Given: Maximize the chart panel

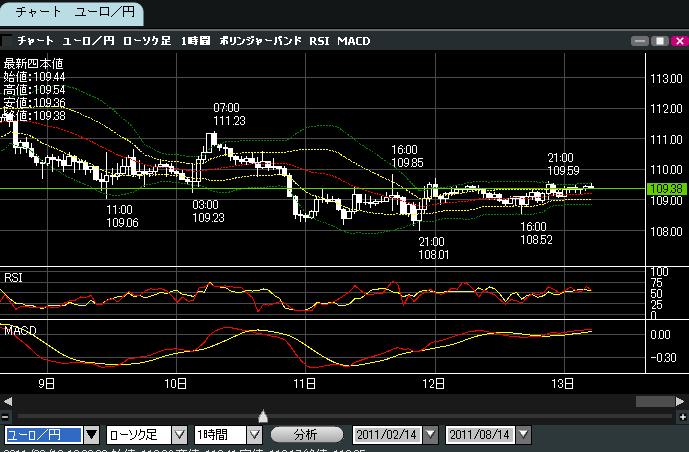Looking at the screenshot, I should 659,42.
